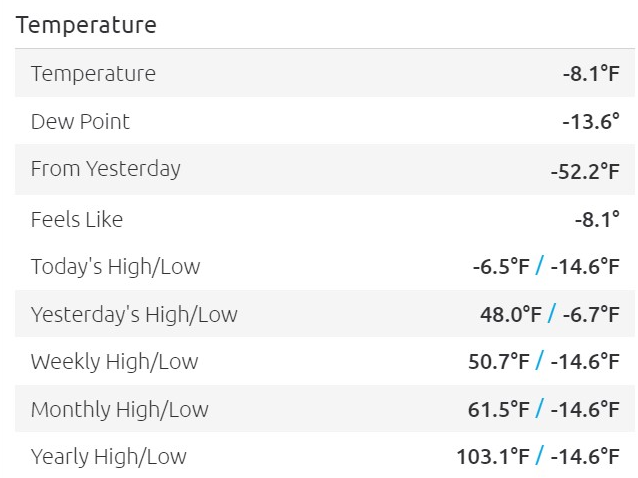Select the From Yesterday row label
The height and width of the screenshot is (478, 638).
click(105, 168)
